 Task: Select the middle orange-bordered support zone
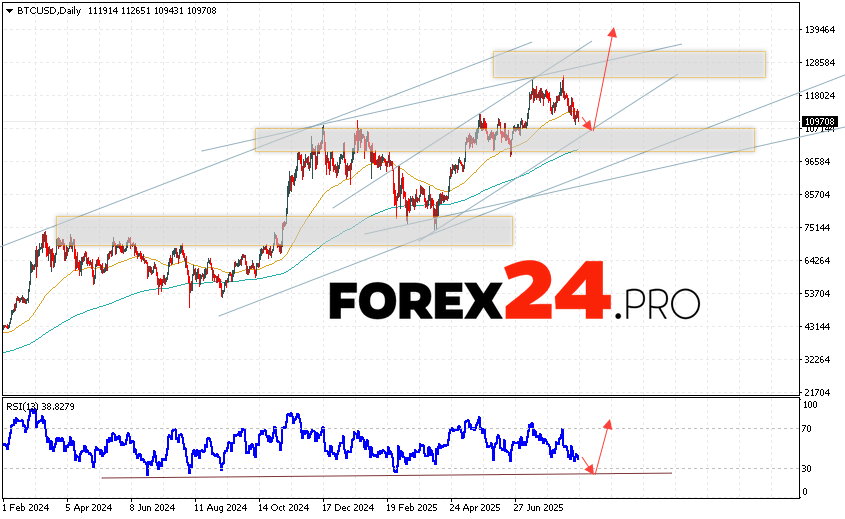504,140
